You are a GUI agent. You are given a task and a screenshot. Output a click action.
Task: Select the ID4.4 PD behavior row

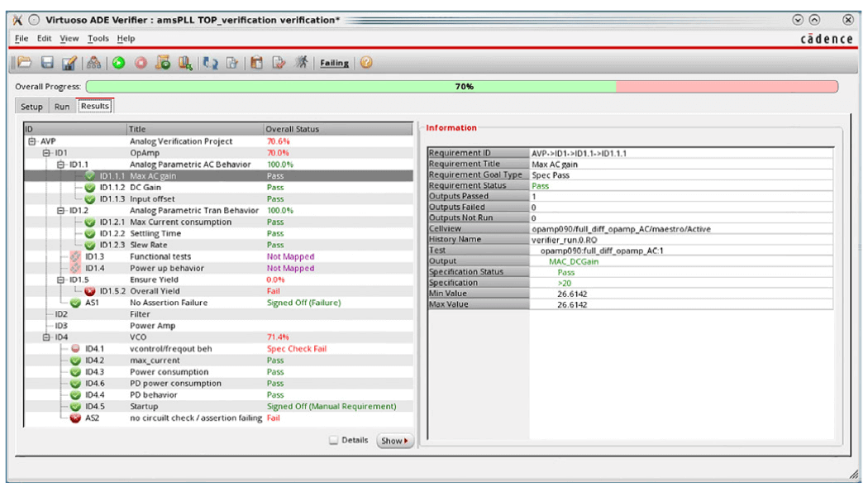(x=219, y=395)
